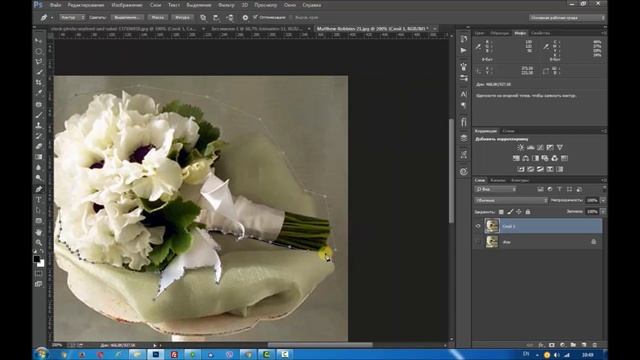Image resolution: width=640 pixels, height=360 pixels.
Task: Open the Непрозрачность slider arrow
Action: (603, 200)
